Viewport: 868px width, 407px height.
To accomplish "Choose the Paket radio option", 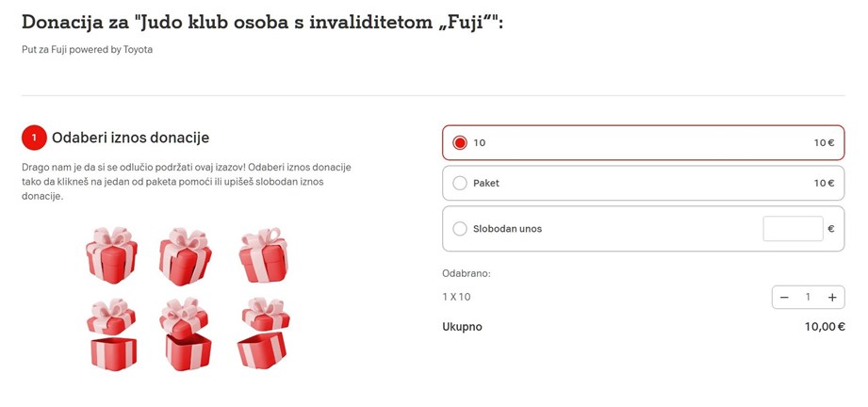I will click(x=460, y=184).
